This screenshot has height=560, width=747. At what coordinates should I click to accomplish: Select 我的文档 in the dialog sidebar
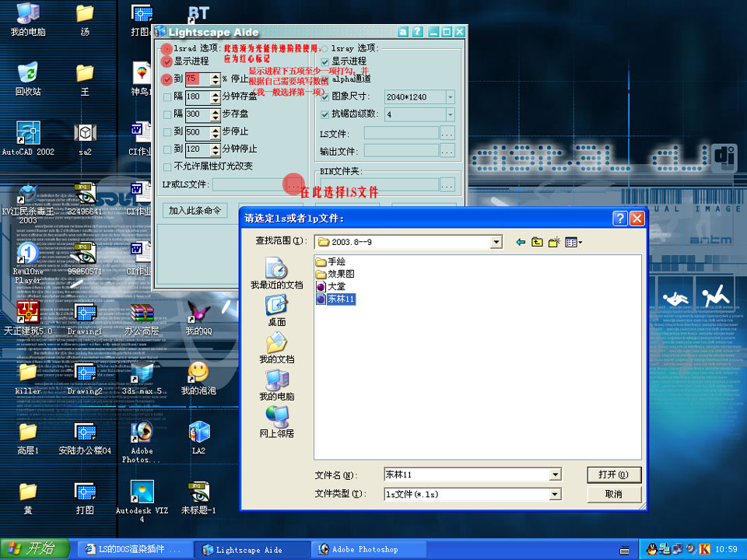[x=277, y=348]
